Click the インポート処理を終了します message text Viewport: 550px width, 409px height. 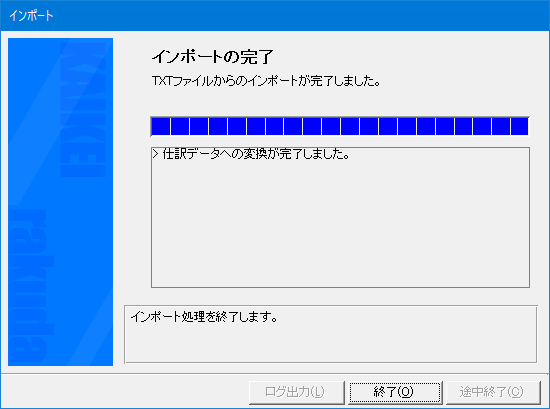pyautogui.click(x=204, y=317)
